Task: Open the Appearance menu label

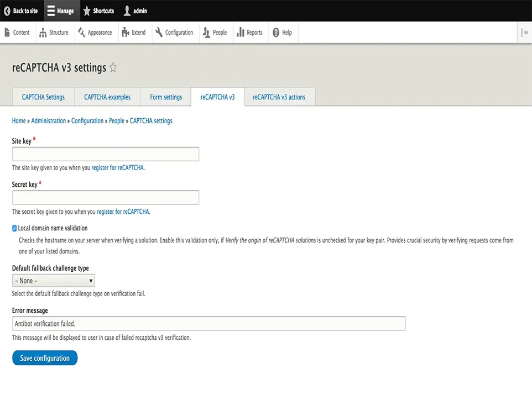Action: [100, 33]
